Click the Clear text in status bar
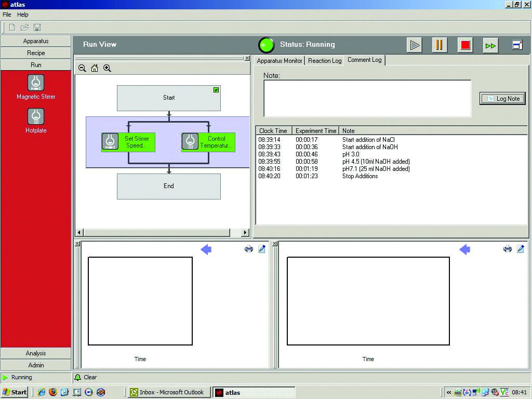The image size is (532, 399). (x=90, y=377)
